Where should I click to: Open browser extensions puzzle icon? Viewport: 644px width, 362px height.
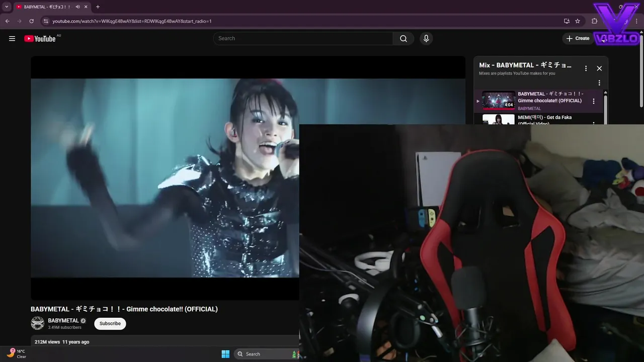(x=595, y=21)
